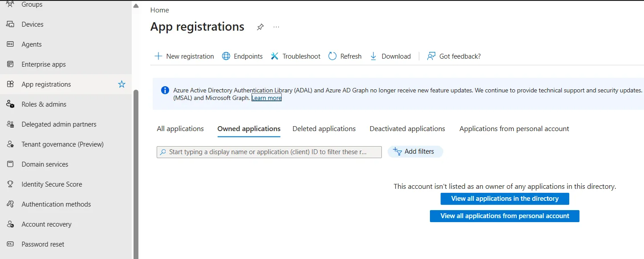644x259 pixels.
Task: Click the Download arrow icon
Action: click(373, 56)
